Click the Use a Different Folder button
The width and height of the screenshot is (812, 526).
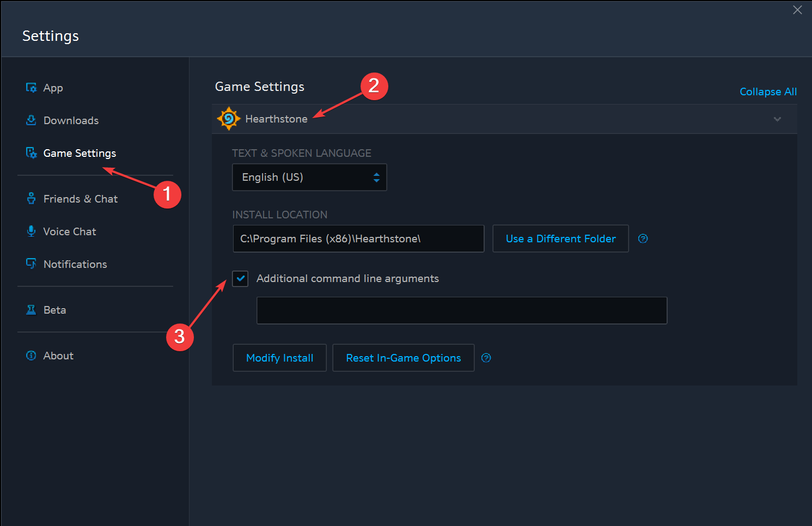coord(560,238)
